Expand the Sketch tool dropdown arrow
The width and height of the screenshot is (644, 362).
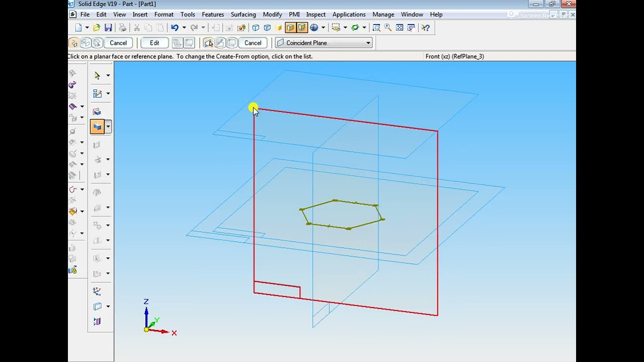[x=108, y=94]
